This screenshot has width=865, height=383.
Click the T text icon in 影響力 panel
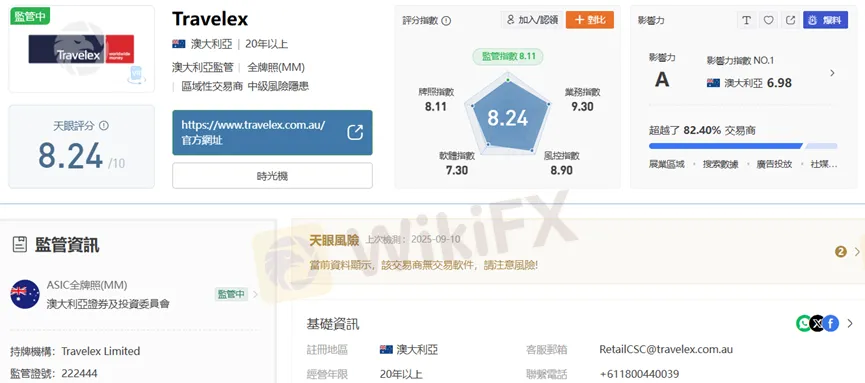point(746,20)
